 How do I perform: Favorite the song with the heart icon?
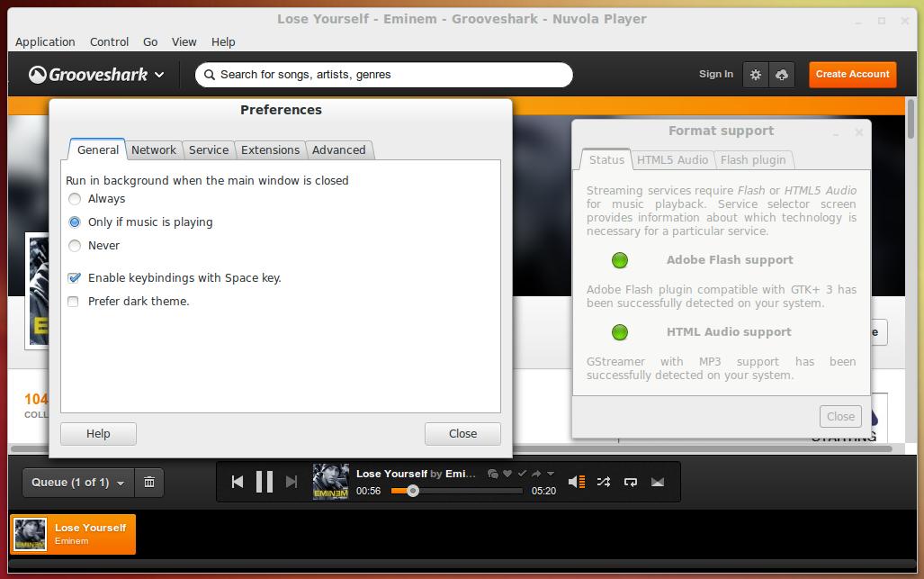click(507, 473)
